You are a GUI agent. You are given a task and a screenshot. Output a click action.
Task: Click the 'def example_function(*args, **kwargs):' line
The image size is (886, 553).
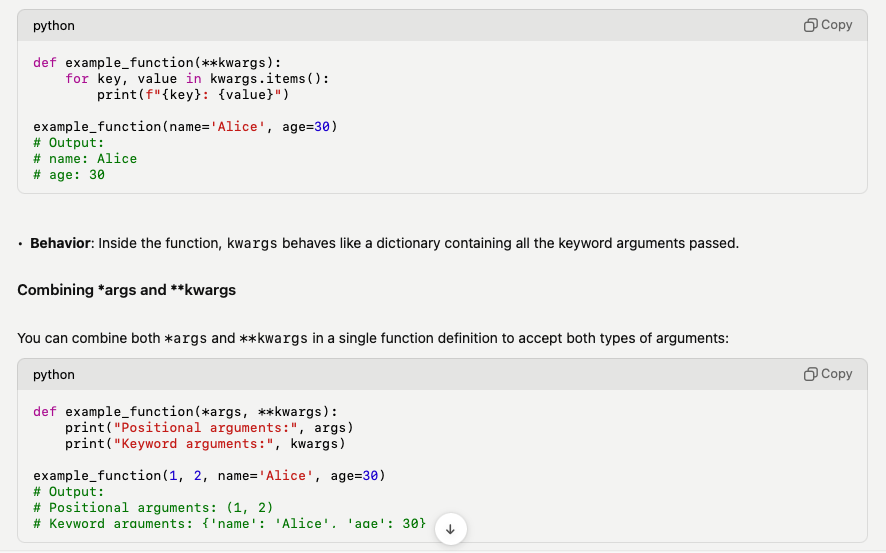(185, 412)
